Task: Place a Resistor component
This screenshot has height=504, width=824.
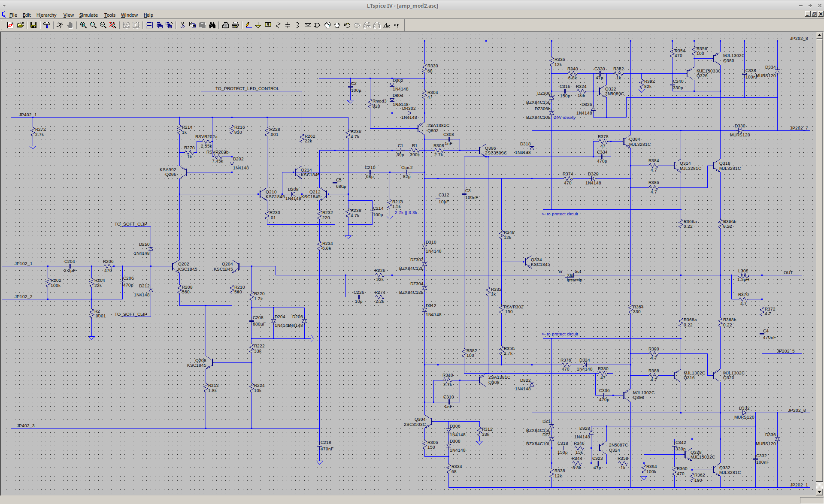Action: click(278, 25)
